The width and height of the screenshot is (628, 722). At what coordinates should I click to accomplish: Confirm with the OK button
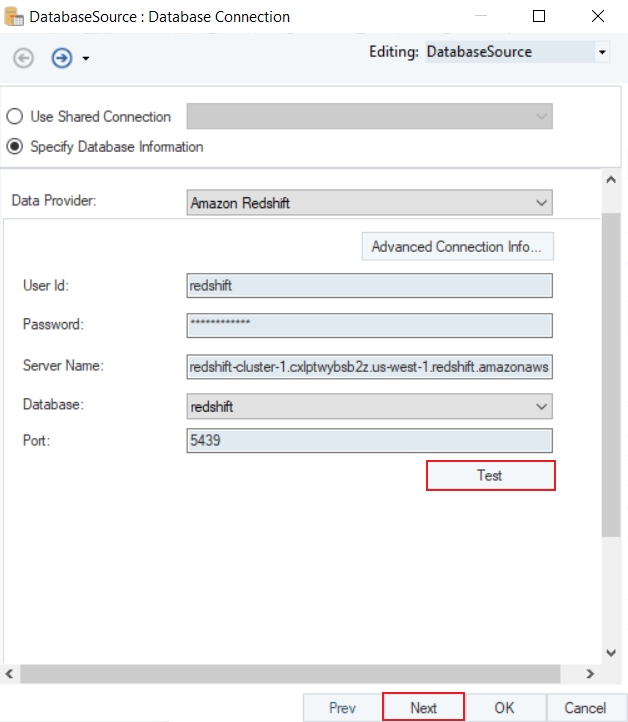[x=504, y=707]
